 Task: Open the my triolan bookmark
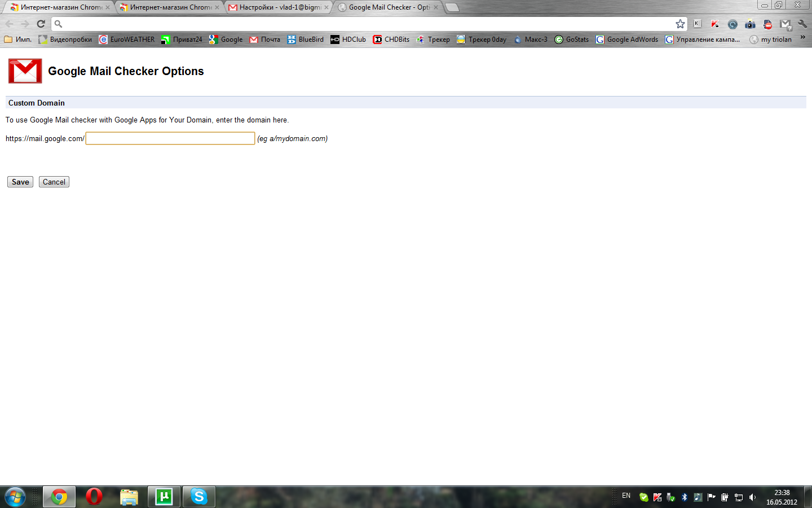pyautogui.click(x=771, y=40)
